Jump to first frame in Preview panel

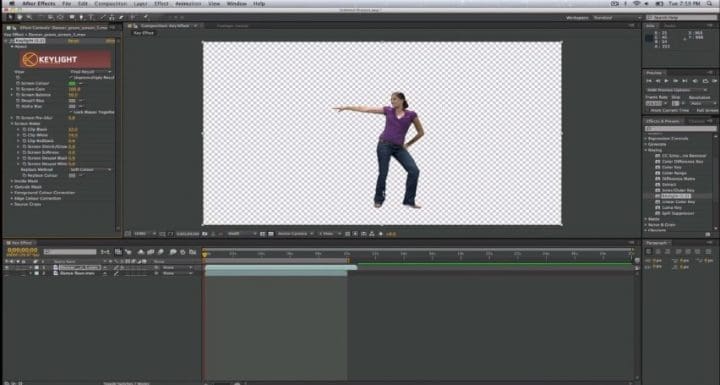pos(649,81)
